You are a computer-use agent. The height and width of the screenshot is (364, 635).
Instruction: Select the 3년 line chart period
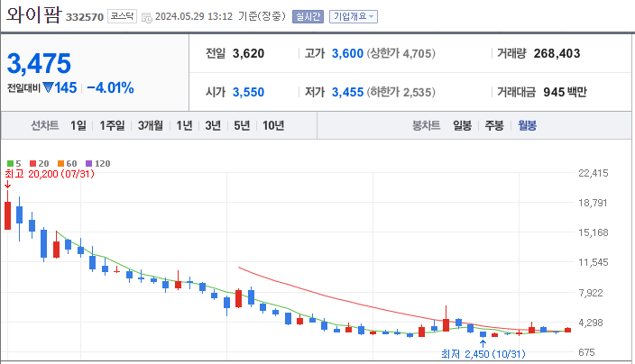[213, 126]
